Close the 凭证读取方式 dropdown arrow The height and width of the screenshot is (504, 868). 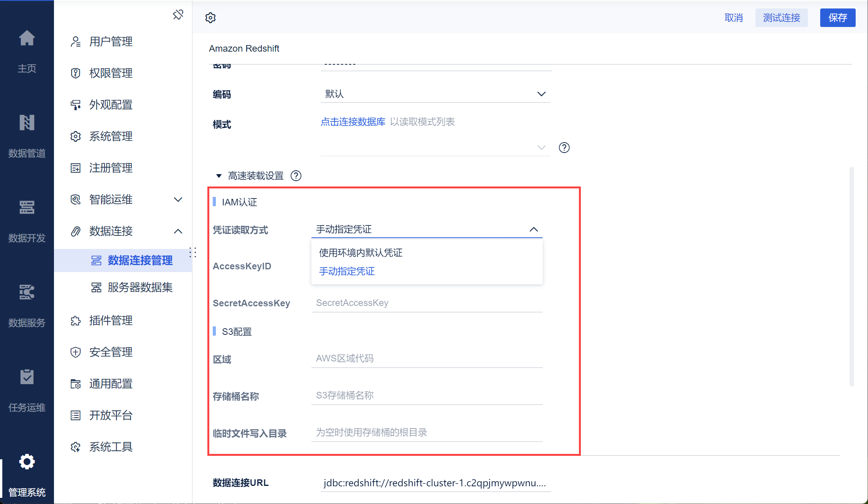tap(533, 230)
